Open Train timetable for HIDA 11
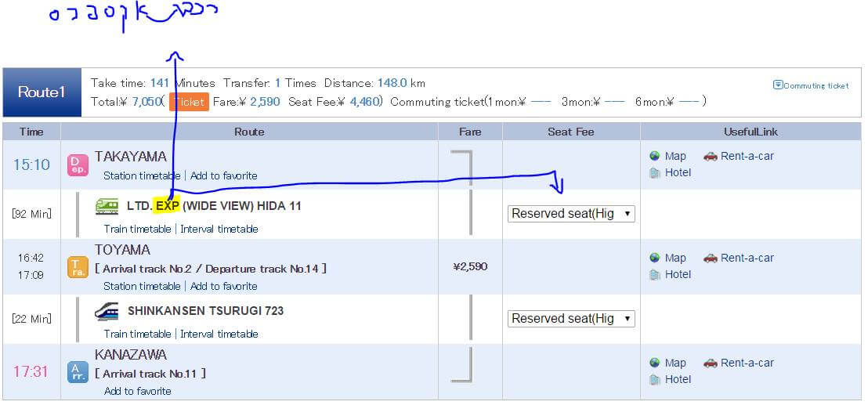This screenshot has width=868, height=405. pyautogui.click(x=137, y=229)
